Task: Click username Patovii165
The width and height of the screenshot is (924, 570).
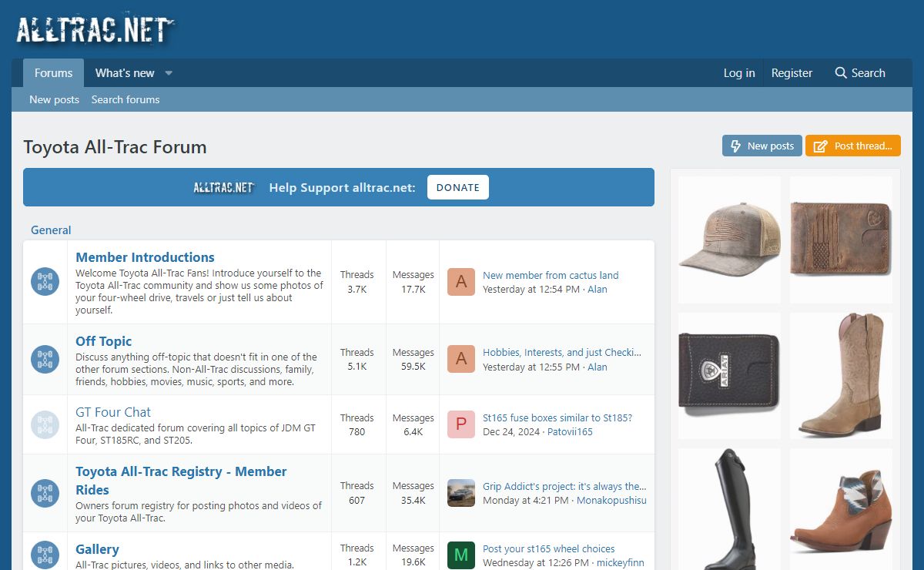Action: click(x=570, y=431)
